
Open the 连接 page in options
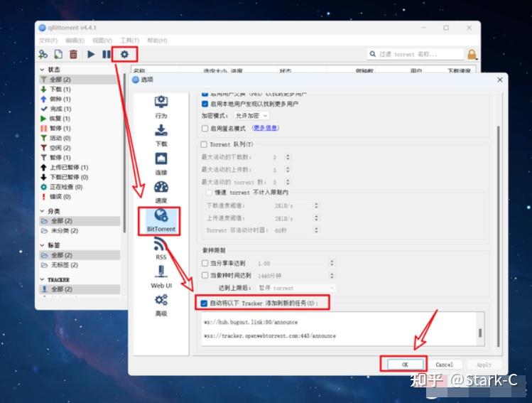coord(161,163)
